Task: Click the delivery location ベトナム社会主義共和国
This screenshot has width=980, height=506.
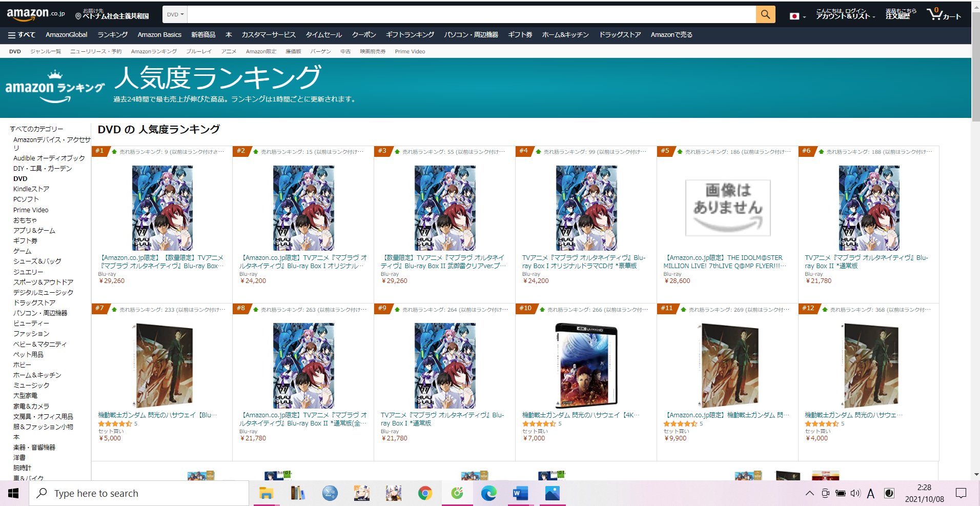Action: (112, 14)
